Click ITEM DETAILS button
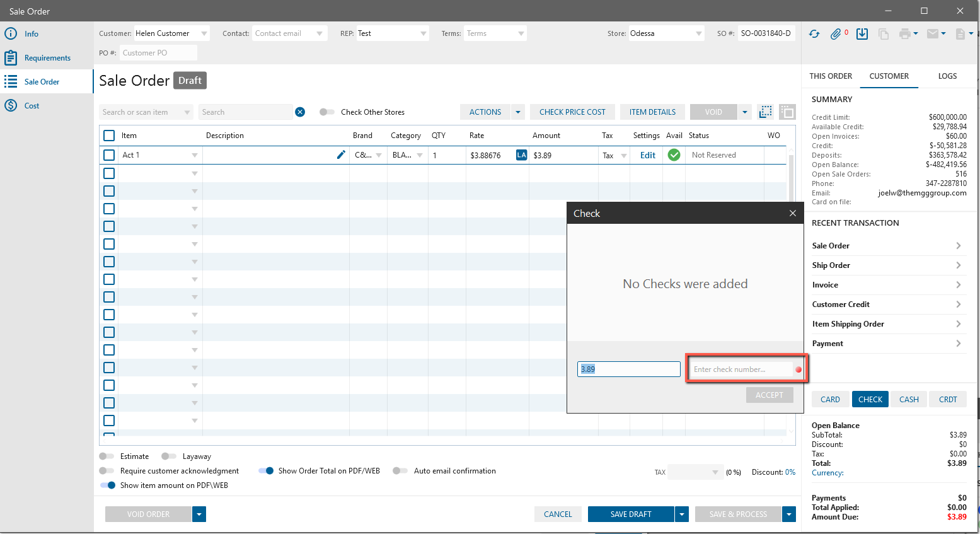Image resolution: width=980 pixels, height=534 pixels. click(652, 112)
